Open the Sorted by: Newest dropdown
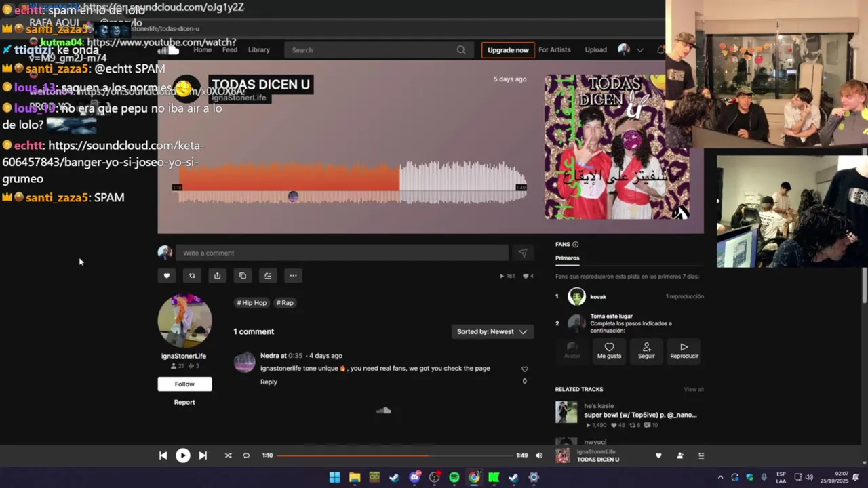868x488 pixels. [492, 331]
